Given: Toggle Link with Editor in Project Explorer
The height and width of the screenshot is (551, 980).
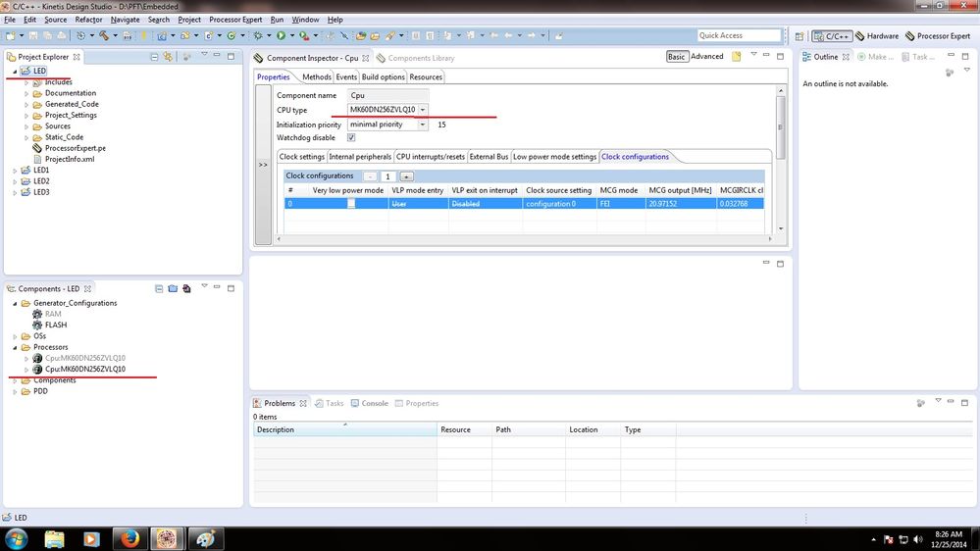Looking at the screenshot, I should point(168,57).
